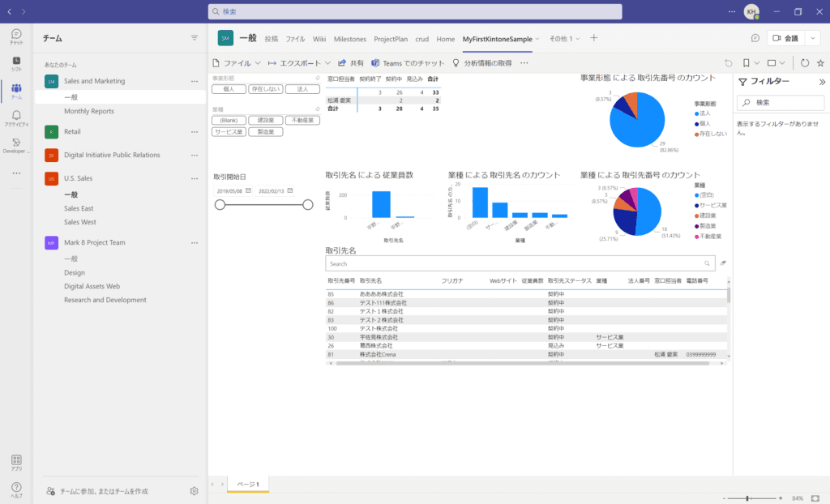
Task: Collapse the Filters pane with double chevron
Action: (822, 82)
